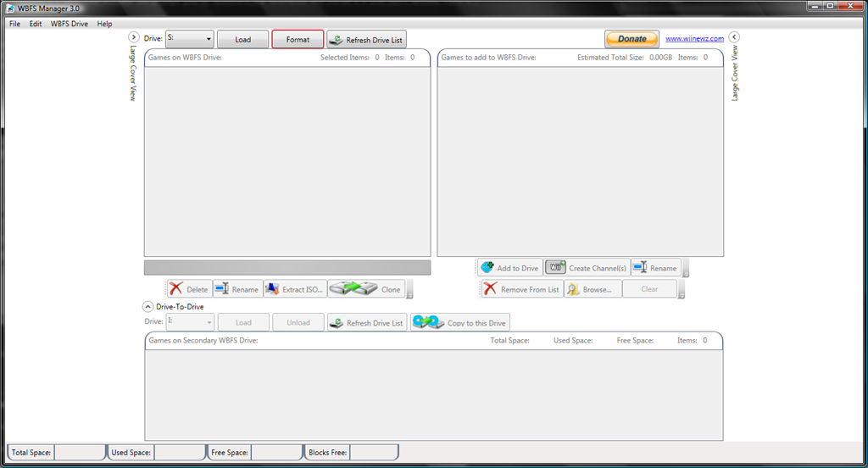This screenshot has height=468, width=868.
Task: Click the Games to add to WBFS Drive list
Action: click(580, 161)
